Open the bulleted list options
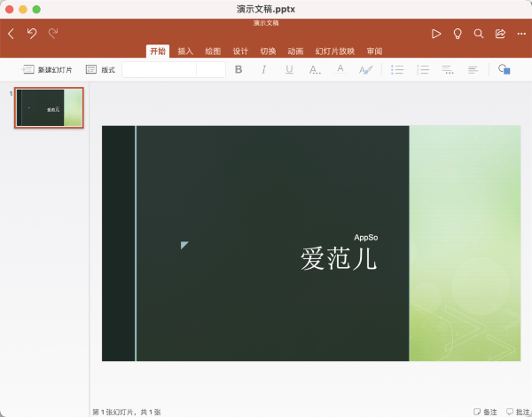 (397, 69)
